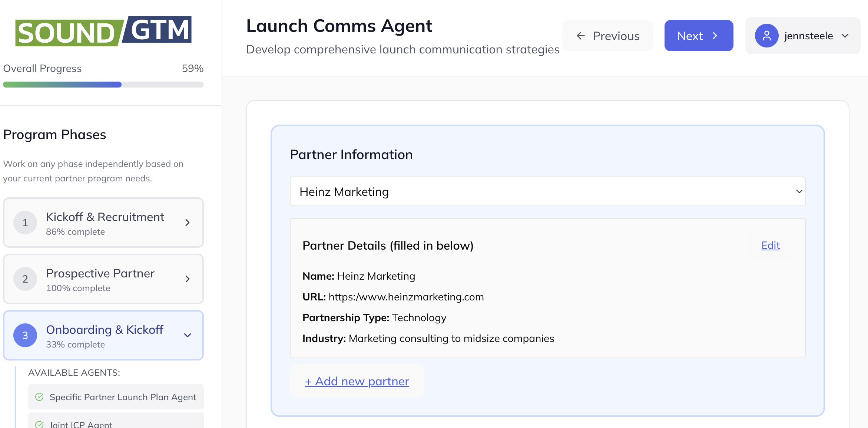Image resolution: width=868 pixels, height=428 pixels.
Task: Click the 59% progress value
Action: [x=192, y=68]
